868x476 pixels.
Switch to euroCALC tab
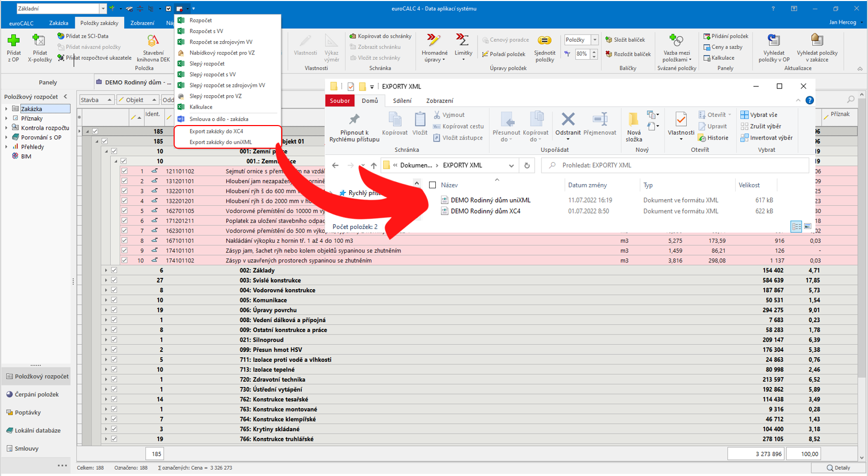[x=21, y=23]
